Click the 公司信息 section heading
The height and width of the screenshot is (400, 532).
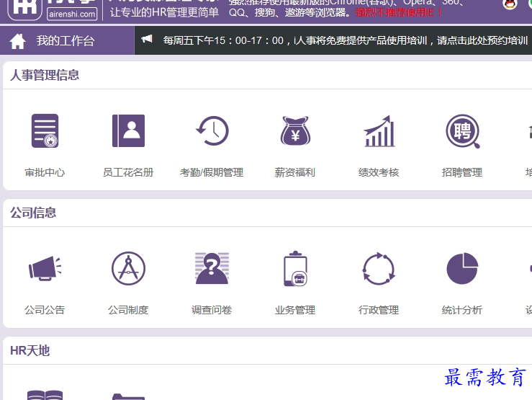pyautogui.click(x=33, y=213)
